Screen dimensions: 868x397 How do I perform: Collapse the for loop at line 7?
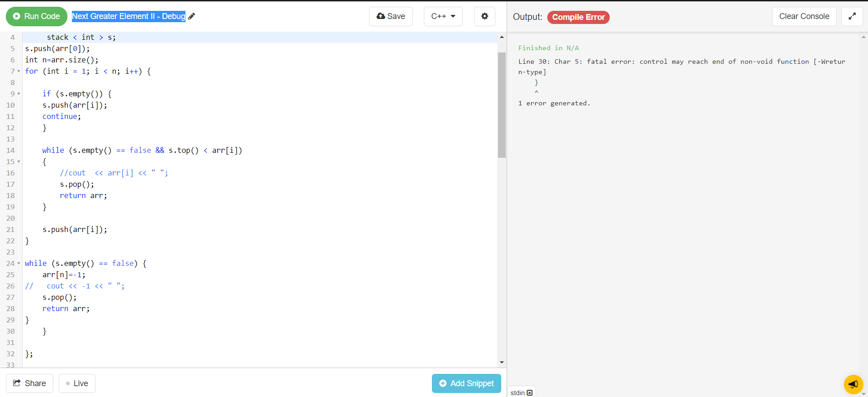pos(19,71)
